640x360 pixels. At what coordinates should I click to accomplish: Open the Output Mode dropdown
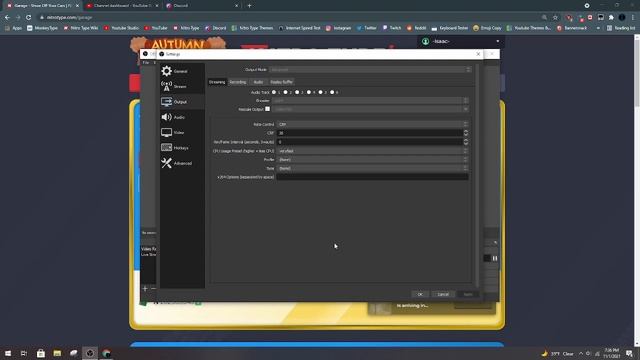pyautogui.click(x=370, y=70)
